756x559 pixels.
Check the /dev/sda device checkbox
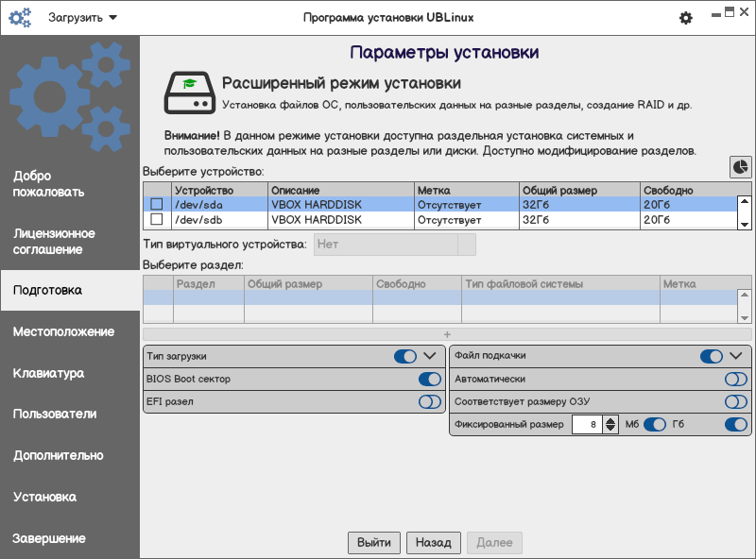point(157,204)
